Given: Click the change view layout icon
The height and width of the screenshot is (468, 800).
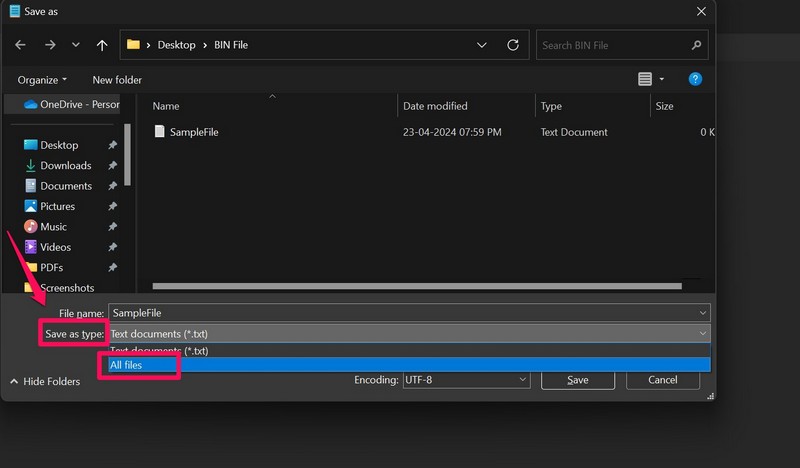Looking at the screenshot, I should [645, 79].
